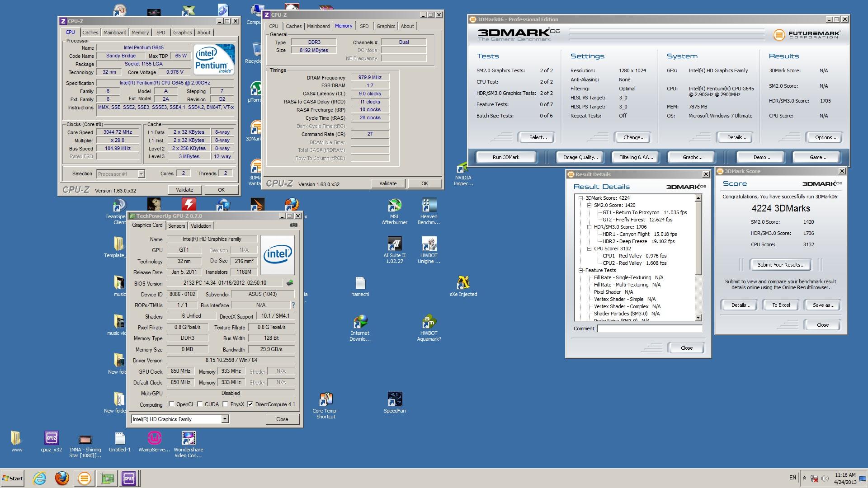Open the www folder on desktop
This screenshot has width=868, height=488.
16,441
